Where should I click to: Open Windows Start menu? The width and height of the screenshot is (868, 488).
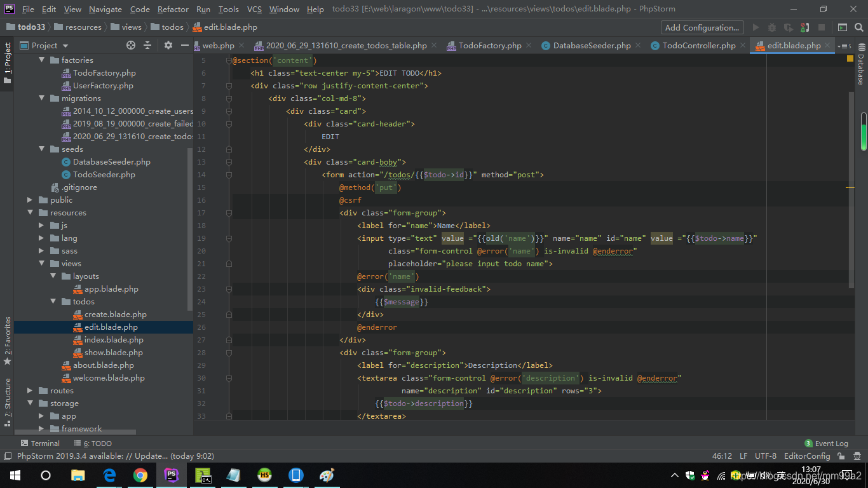[15, 475]
